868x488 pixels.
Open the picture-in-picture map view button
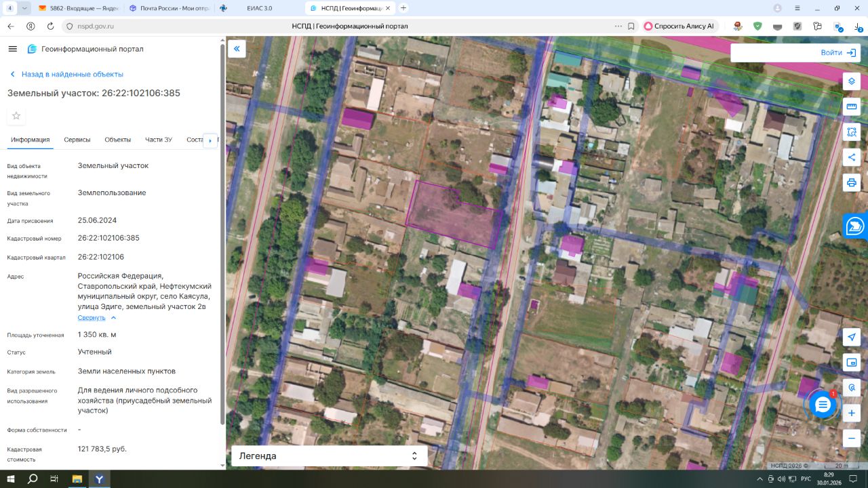[852, 363]
